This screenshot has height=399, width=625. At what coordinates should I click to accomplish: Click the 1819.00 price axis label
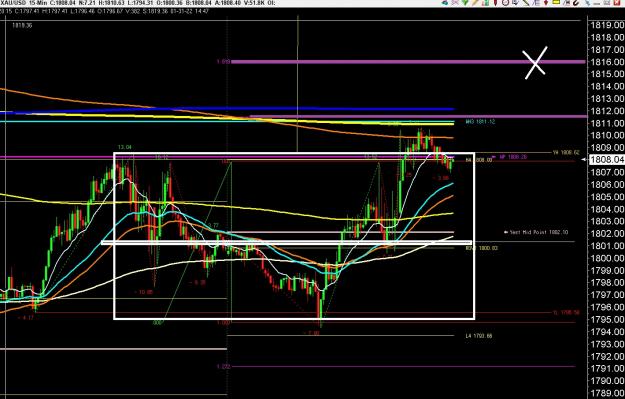[607, 25]
